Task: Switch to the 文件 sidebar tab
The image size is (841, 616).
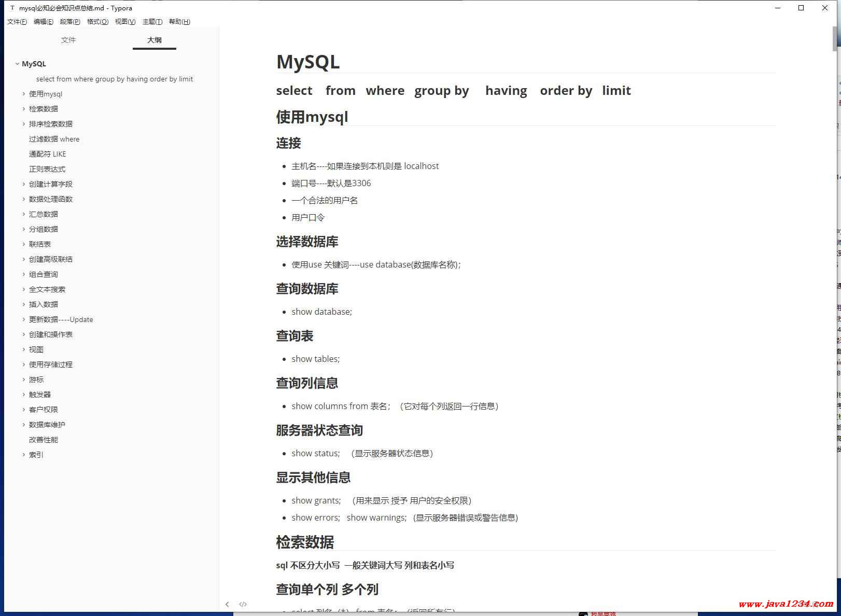Action: coord(68,40)
